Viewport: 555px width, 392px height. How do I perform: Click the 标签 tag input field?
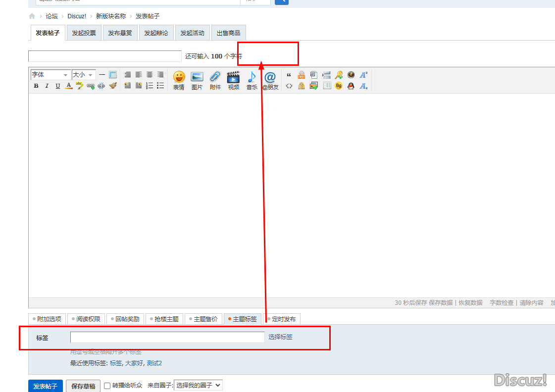pyautogui.click(x=167, y=337)
